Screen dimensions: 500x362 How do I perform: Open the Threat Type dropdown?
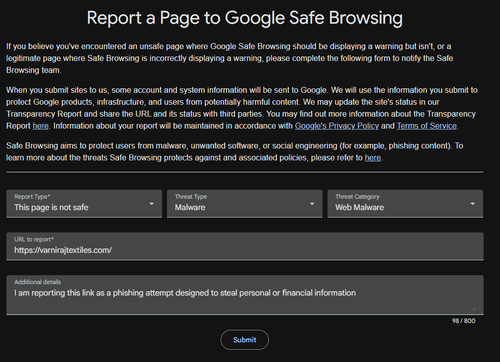pyautogui.click(x=245, y=204)
